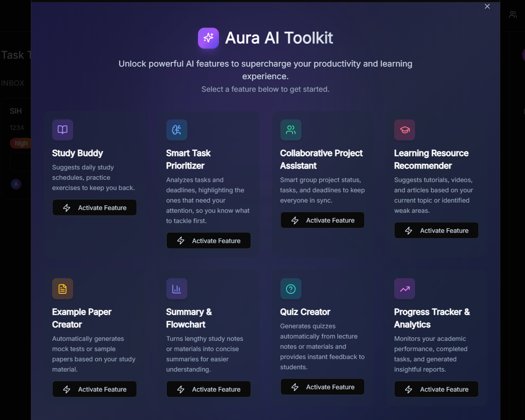Open the collaborators icon at top right
The width and height of the screenshot is (525, 420).
coord(512,14)
